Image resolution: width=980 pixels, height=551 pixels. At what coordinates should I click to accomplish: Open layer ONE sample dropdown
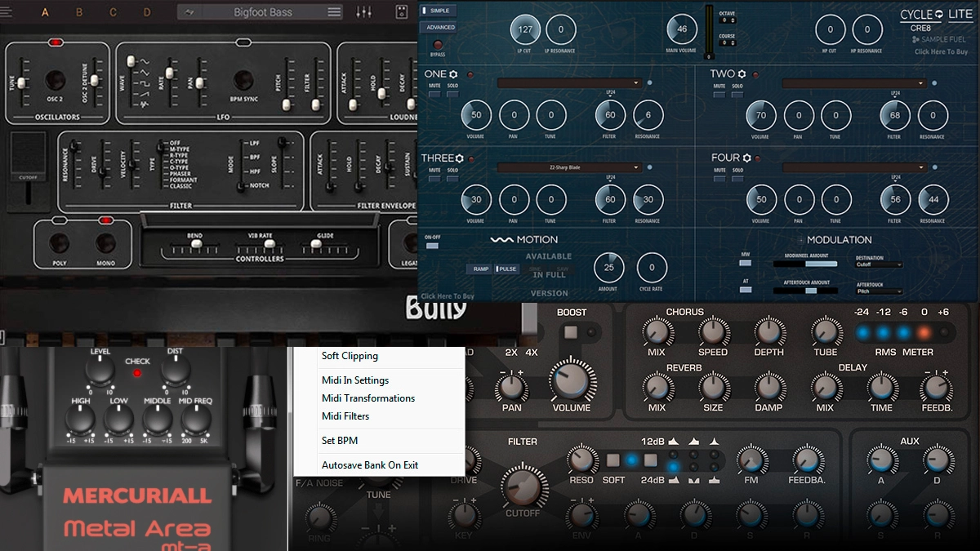568,82
